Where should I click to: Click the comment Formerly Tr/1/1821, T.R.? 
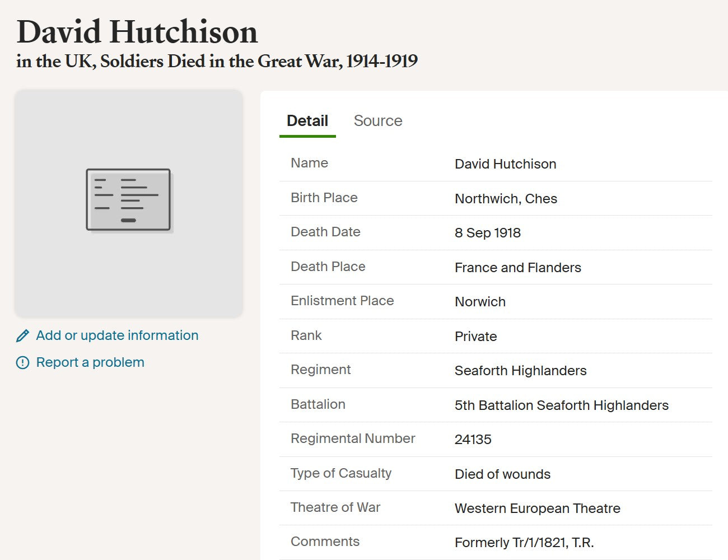[x=524, y=543]
